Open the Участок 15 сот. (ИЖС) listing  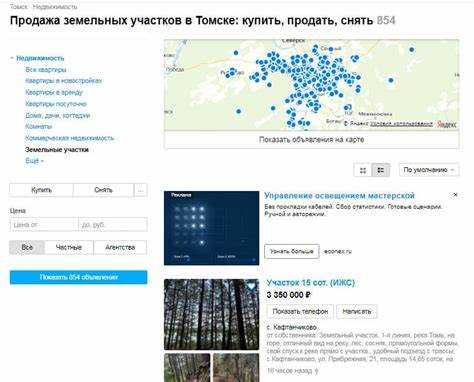(x=310, y=283)
